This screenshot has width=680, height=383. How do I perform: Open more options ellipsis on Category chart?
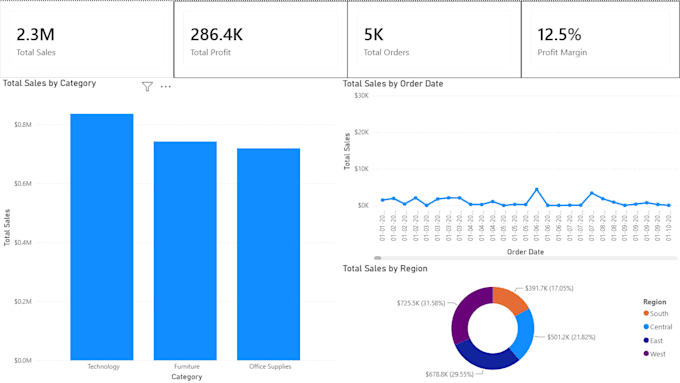[166, 87]
